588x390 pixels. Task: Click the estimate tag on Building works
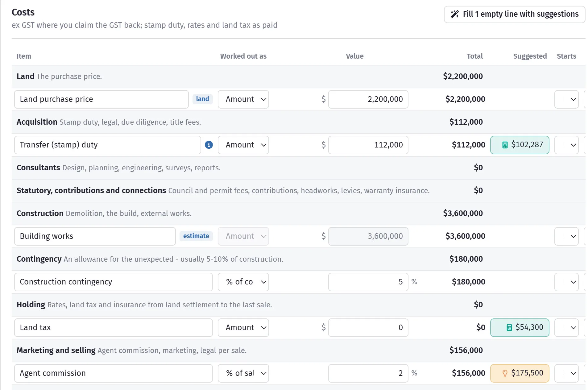coord(196,236)
